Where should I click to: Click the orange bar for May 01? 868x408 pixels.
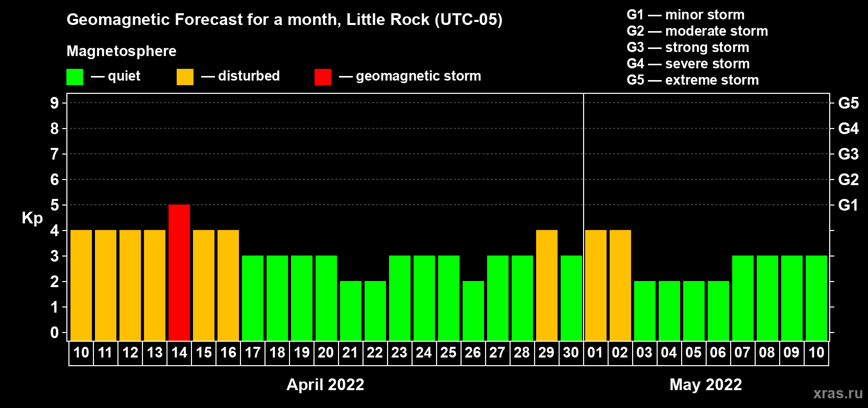tap(596, 285)
